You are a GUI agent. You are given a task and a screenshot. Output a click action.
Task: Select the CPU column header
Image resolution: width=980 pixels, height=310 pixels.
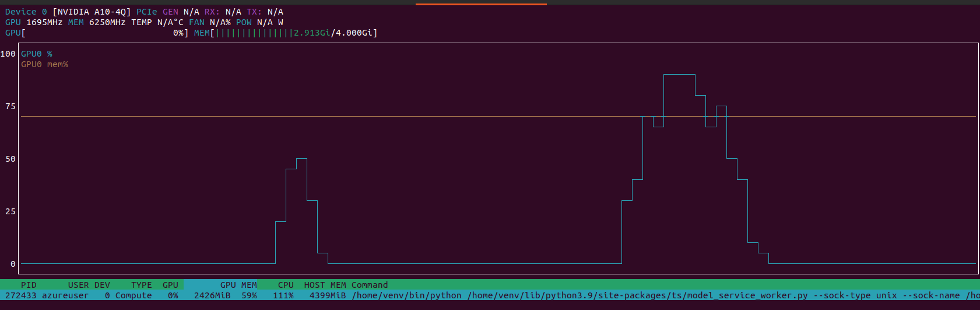[286, 285]
